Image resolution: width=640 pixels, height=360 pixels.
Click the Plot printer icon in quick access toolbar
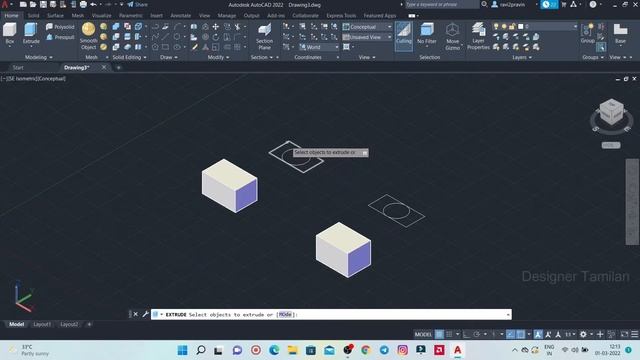pos(83,4)
